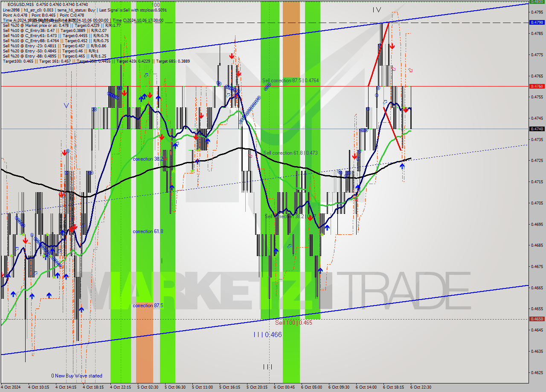This screenshot has width=546, height=392.
Task: Select the 0.4705 price axis label
Action: click(x=537, y=203)
